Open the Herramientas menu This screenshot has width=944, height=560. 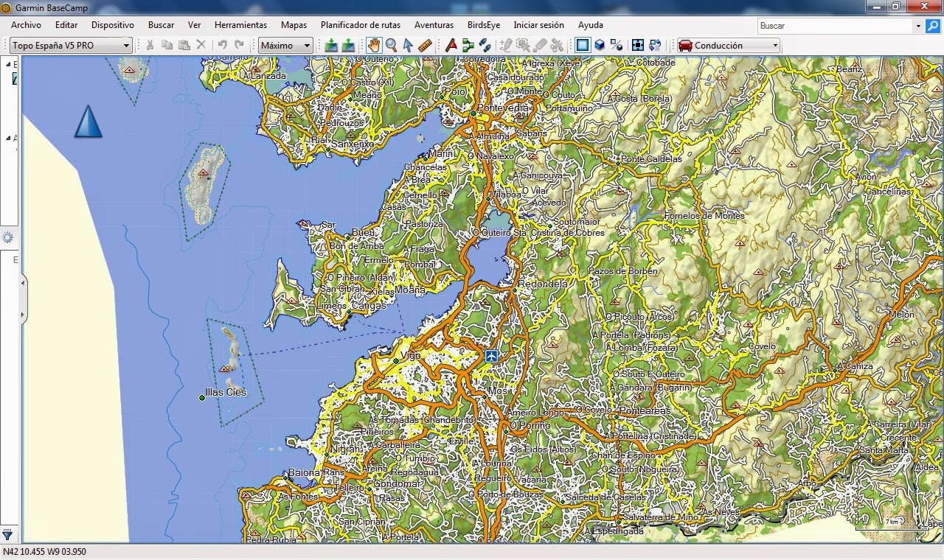point(240,25)
